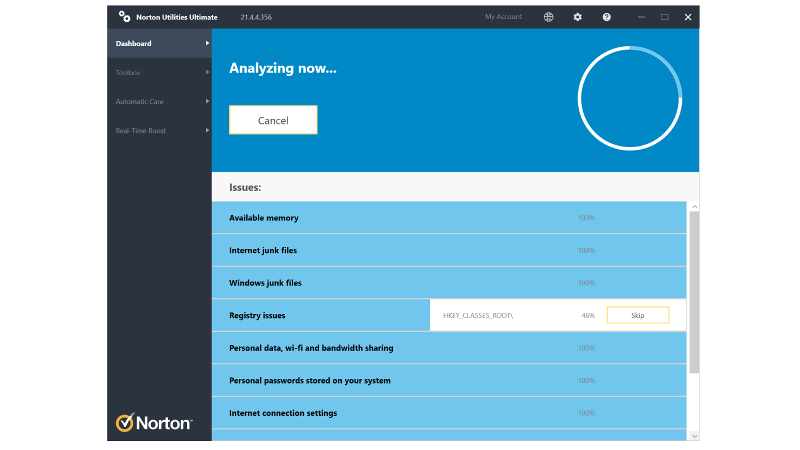
Task: Open the Automatic Care section
Action: [159, 102]
